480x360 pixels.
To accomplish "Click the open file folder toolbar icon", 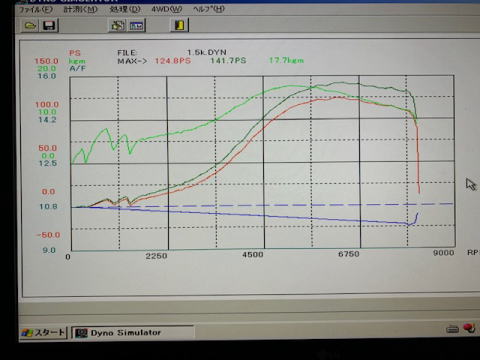I will click(x=30, y=26).
